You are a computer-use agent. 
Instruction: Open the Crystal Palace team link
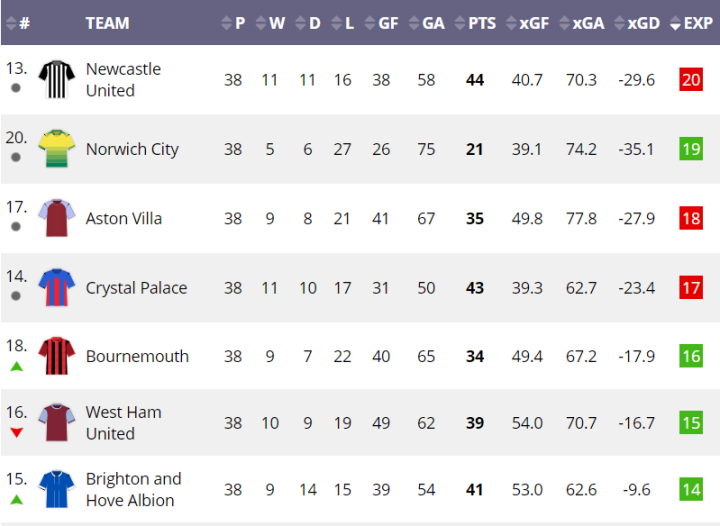click(136, 288)
